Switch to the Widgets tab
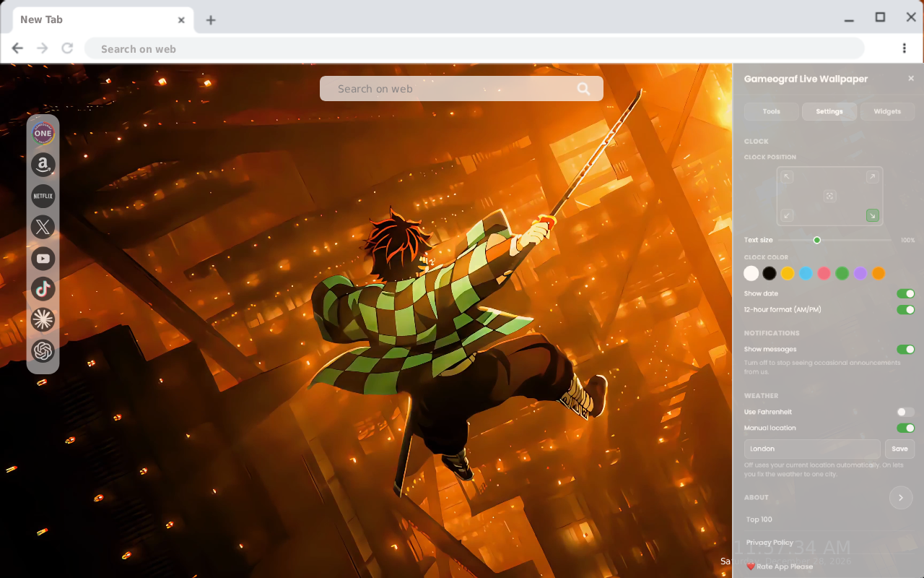 point(887,111)
